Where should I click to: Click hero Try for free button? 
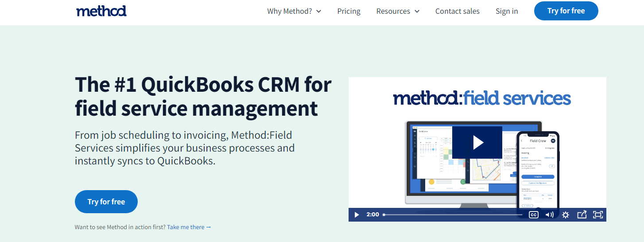click(x=106, y=202)
